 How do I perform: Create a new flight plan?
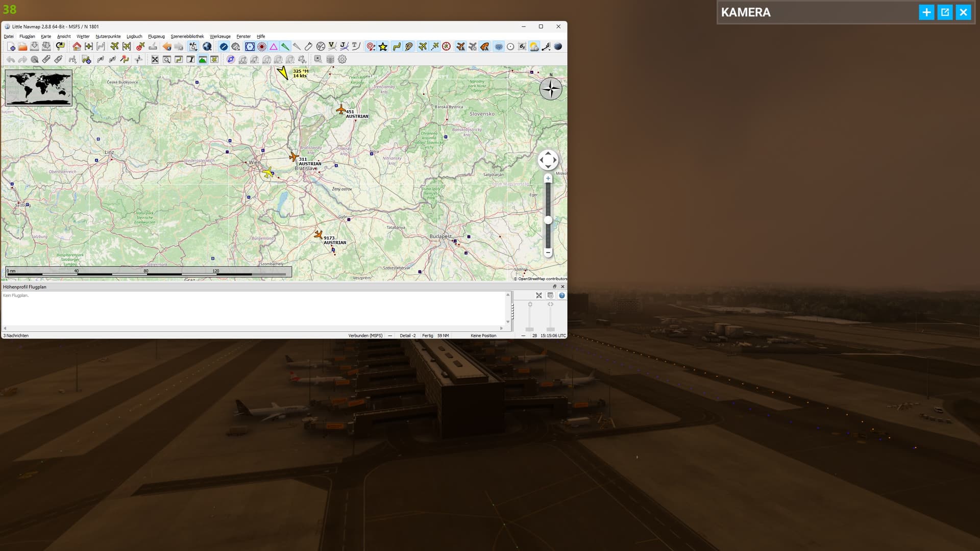coord(11,46)
